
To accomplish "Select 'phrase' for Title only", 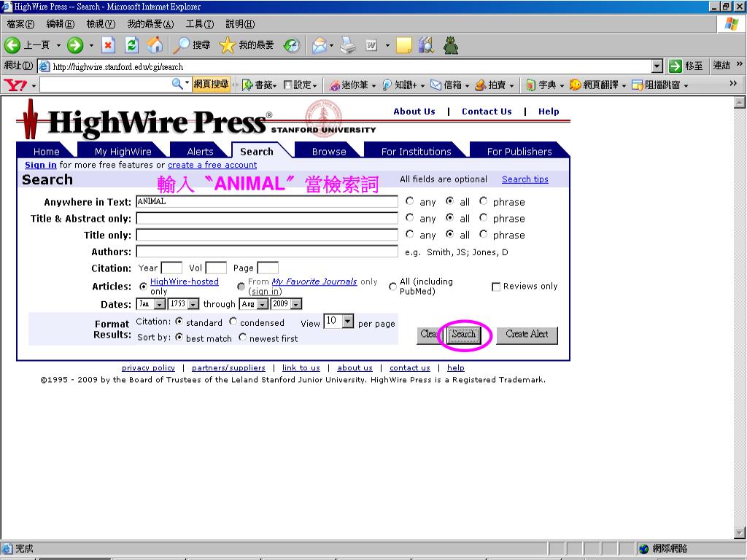I will pos(483,234).
